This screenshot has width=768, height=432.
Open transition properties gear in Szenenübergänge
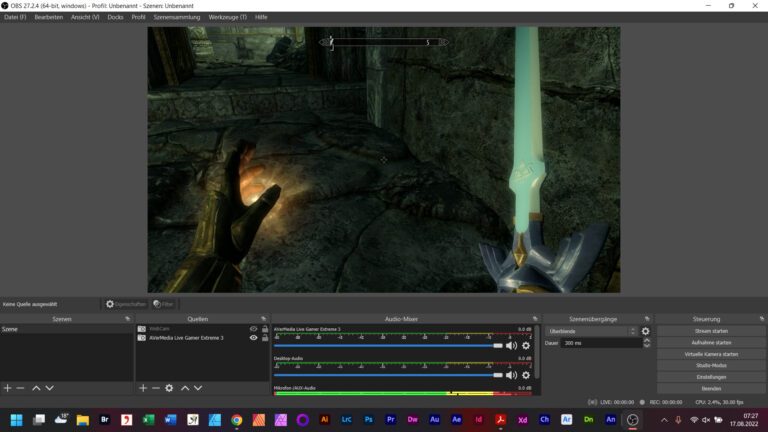(646, 332)
